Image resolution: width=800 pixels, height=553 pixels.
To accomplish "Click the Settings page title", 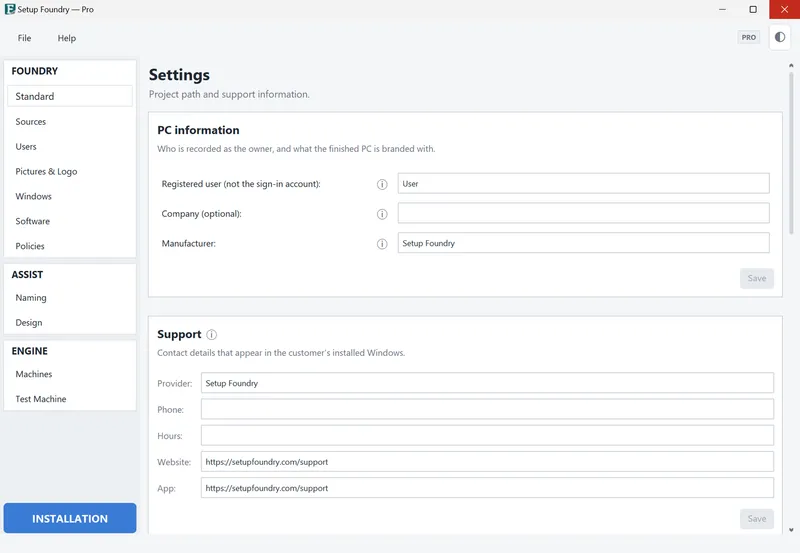I will (x=179, y=75).
